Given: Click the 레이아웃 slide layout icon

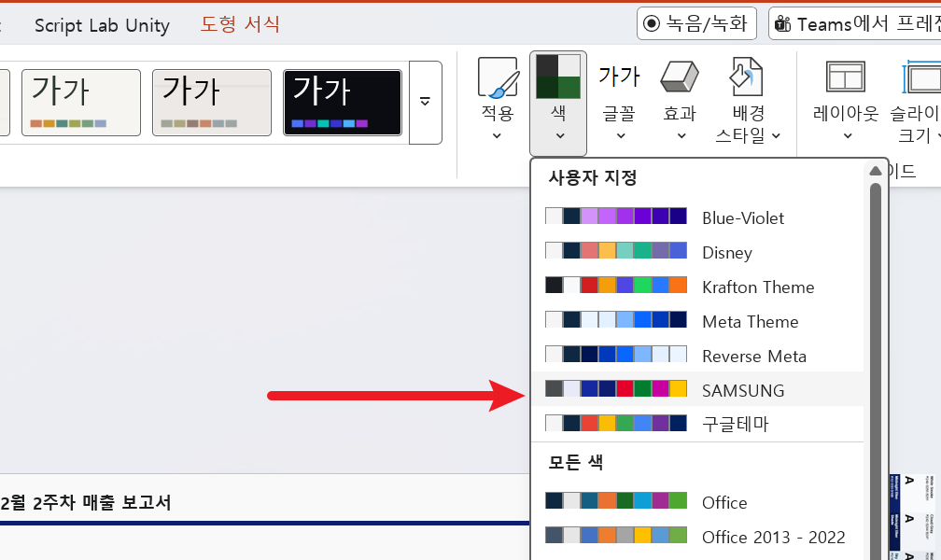Looking at the screenshot, I should coord(846,77).
